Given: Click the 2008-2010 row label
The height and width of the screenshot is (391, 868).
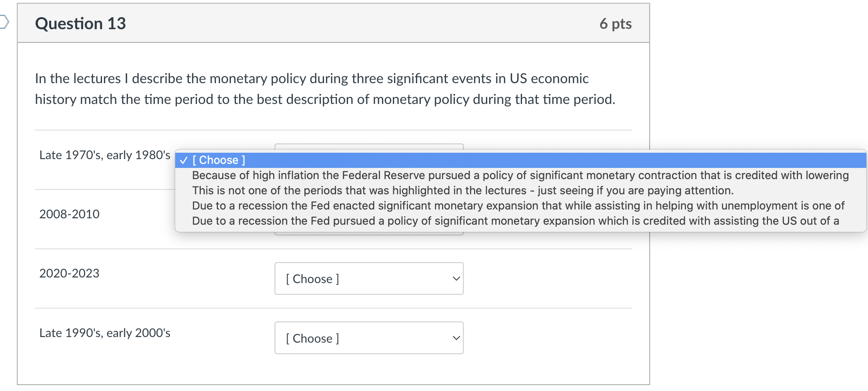Looking at the screenshot, I should coord(69,214).
